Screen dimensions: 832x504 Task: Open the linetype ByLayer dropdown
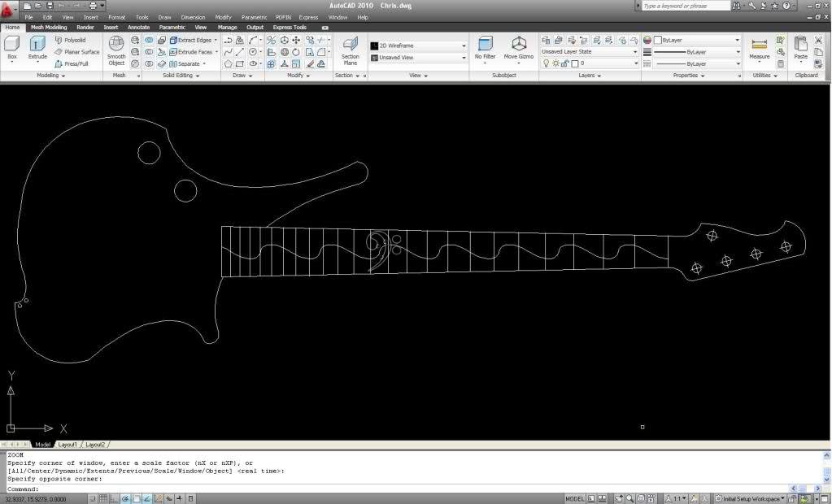(x=696, y=63)
